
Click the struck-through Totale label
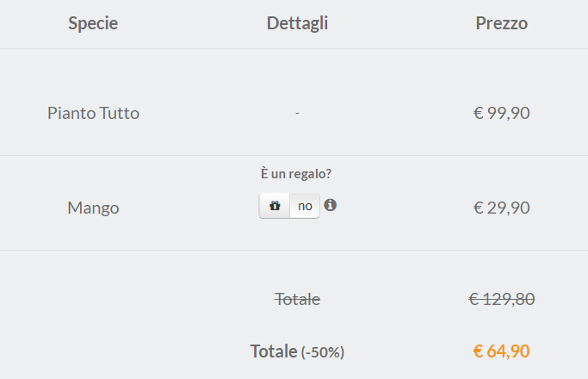point(297,299)
